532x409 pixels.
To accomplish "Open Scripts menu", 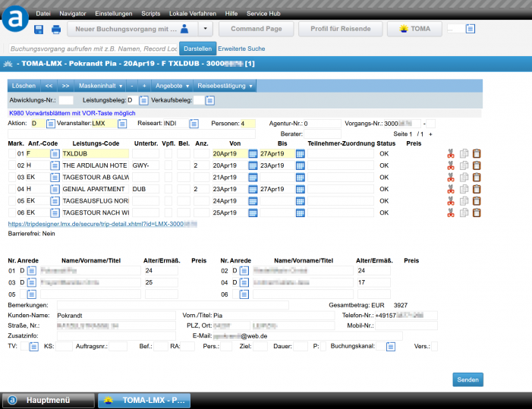I will click(x=150, y=14).
